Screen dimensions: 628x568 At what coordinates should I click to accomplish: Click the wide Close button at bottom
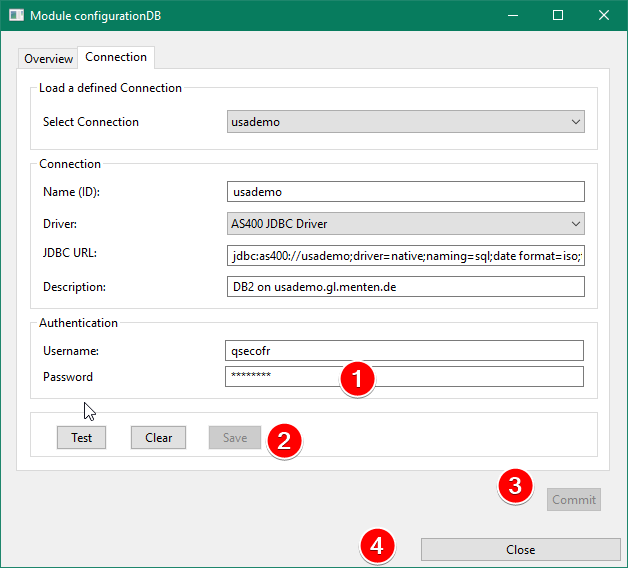click(x=520, y=550)
